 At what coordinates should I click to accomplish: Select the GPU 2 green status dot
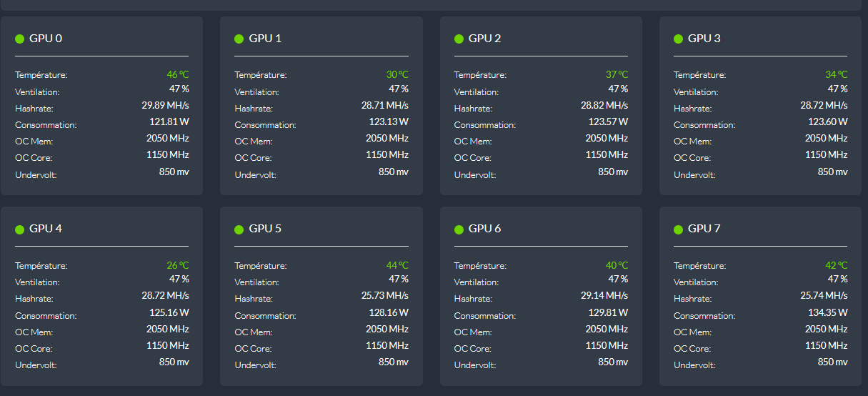point(459,39)
